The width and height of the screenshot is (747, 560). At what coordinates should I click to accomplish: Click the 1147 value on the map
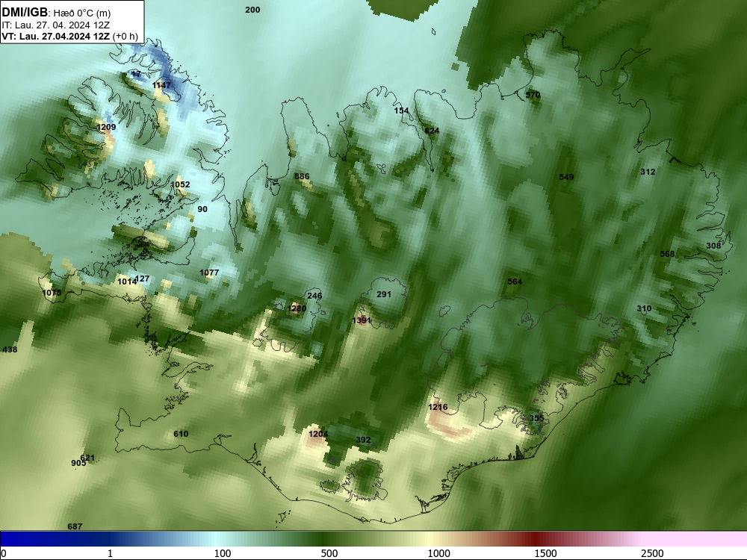point(161,85)
